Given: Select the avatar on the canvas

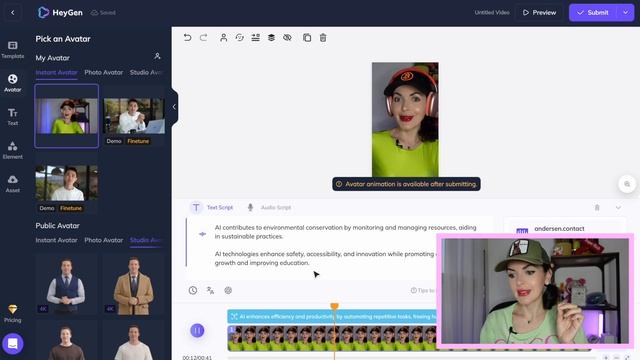Looking at the screenshot, I should coord(405,120).
